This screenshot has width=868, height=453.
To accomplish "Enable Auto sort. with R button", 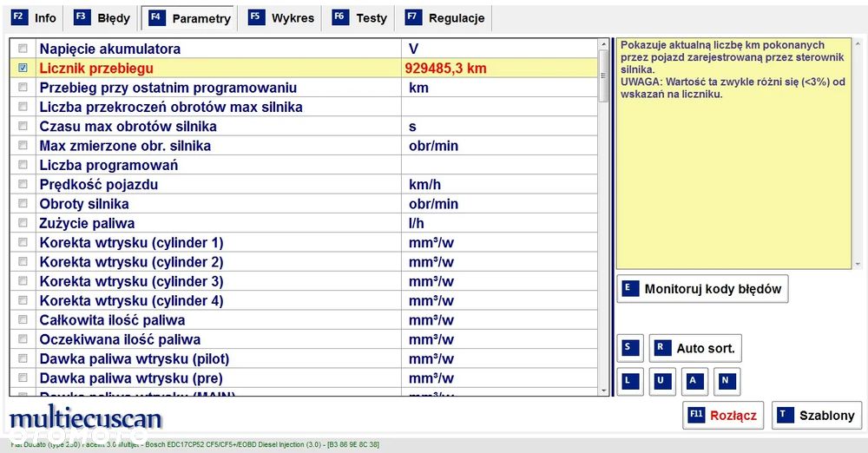I will pos(695,349).
